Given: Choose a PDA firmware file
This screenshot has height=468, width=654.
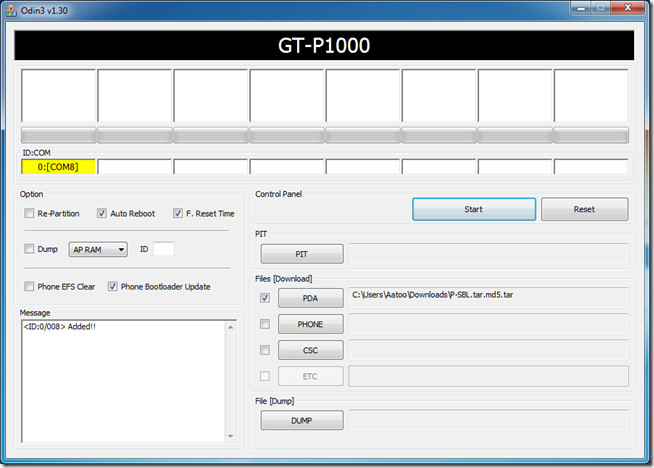Looking at the screenshot, I should pyautogui.click(x=311, y=298).
